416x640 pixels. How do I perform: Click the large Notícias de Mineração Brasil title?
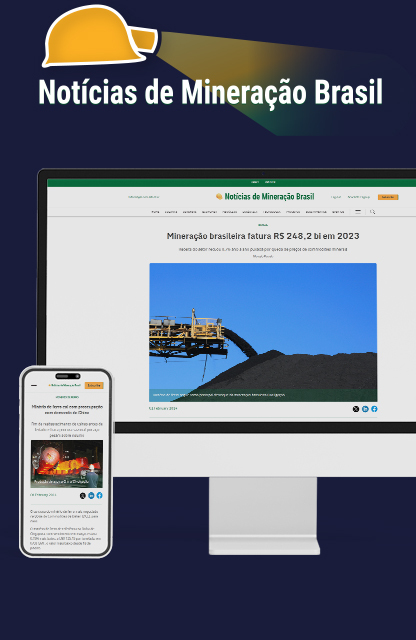211,92
